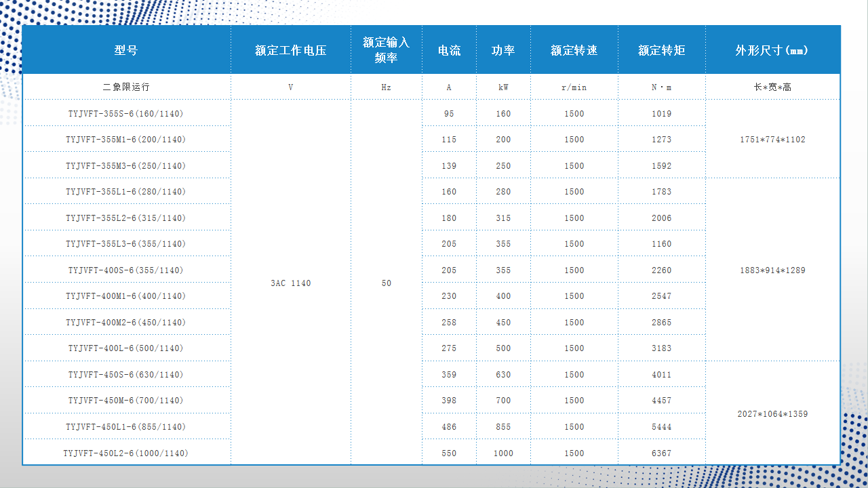Viewport: 868px width, 488px height.
Task: Click torque value 3183
Action: pyautogui.click(x=662, y=348)
